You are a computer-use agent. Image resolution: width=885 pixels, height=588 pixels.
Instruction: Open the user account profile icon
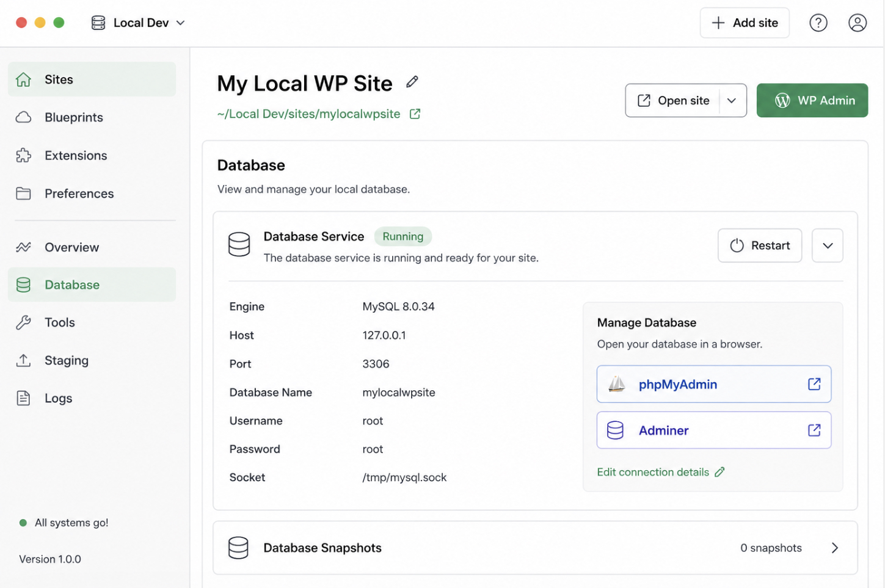[857, 23]
